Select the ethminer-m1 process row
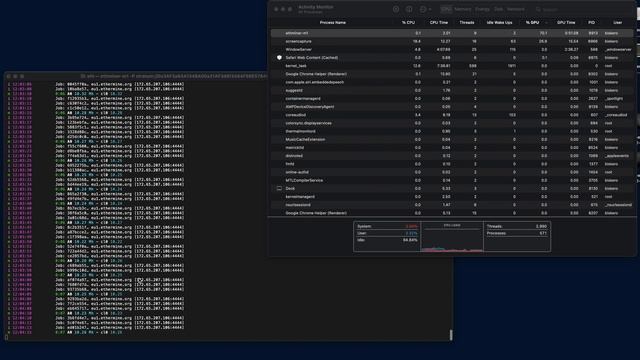640x360 pixels. (452, 33)
